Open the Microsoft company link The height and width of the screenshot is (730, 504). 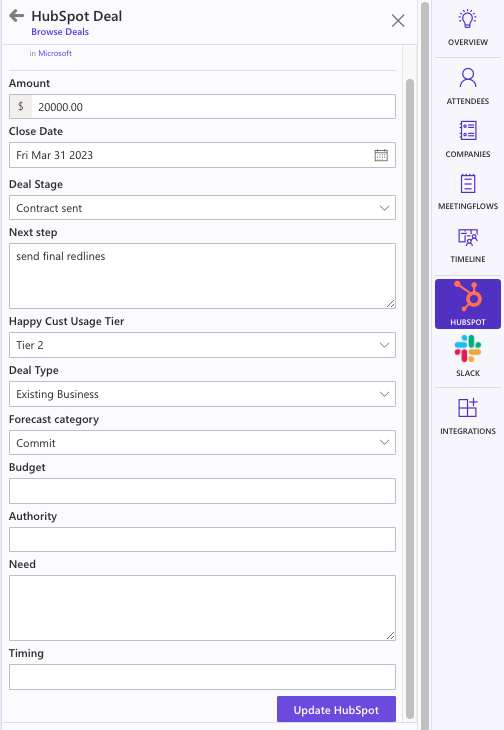point(55,53)
